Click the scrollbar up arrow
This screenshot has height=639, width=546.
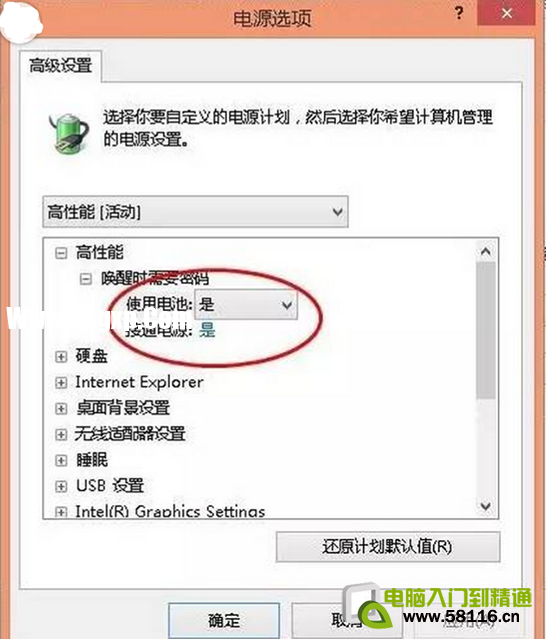pos(485,251)
